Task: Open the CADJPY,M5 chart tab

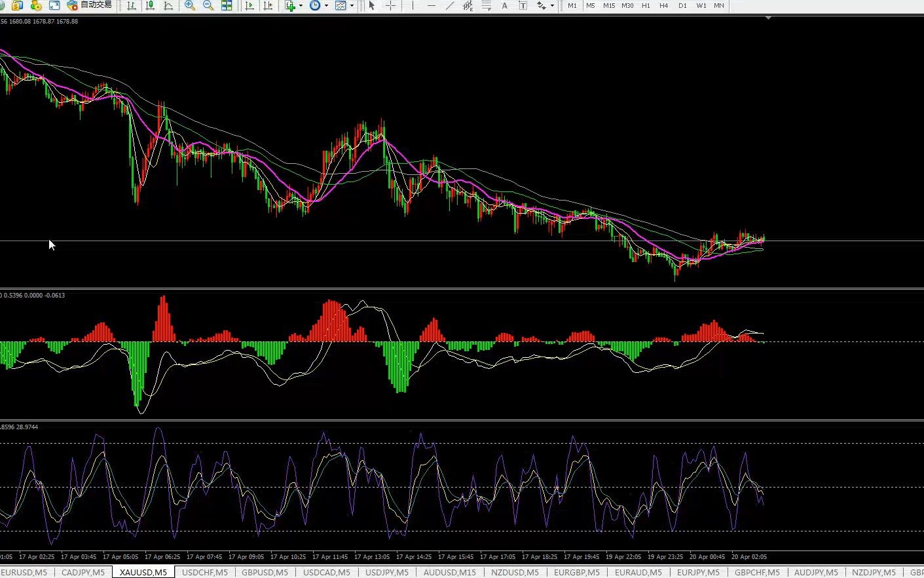Action: (x=83, y=572)
